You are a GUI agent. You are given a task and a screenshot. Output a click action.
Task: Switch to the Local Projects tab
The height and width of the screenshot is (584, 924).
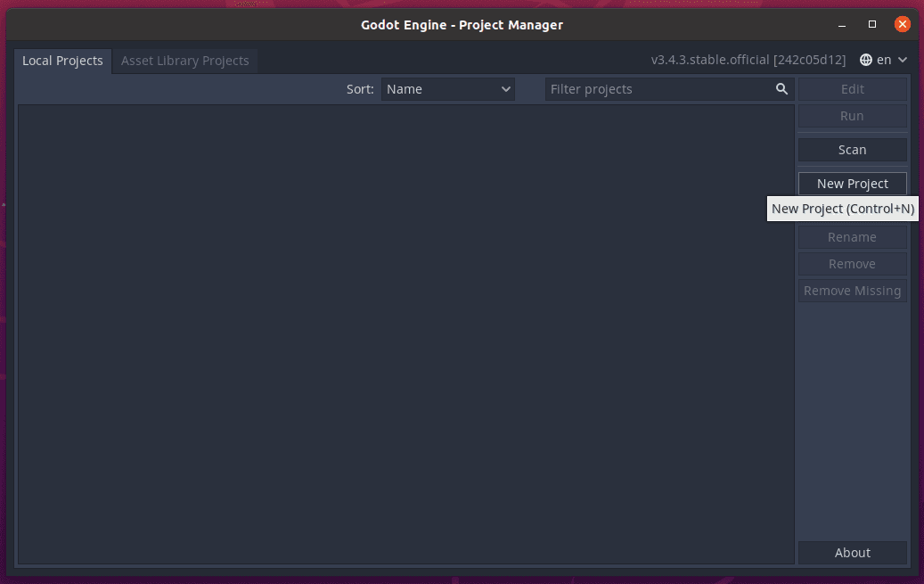(x=62, y=61)
